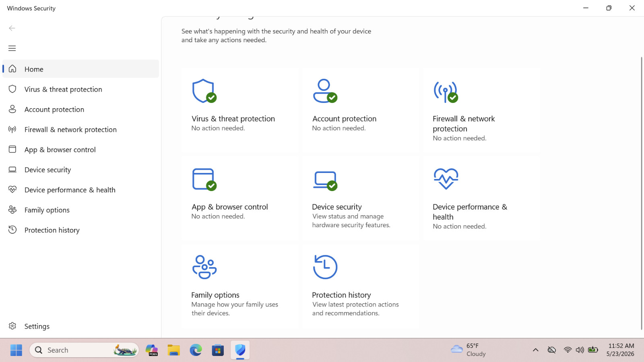This screenshot has width=644, height=362.
Task: Click the Firewall & network protection card title
Action: coord(464,123)
